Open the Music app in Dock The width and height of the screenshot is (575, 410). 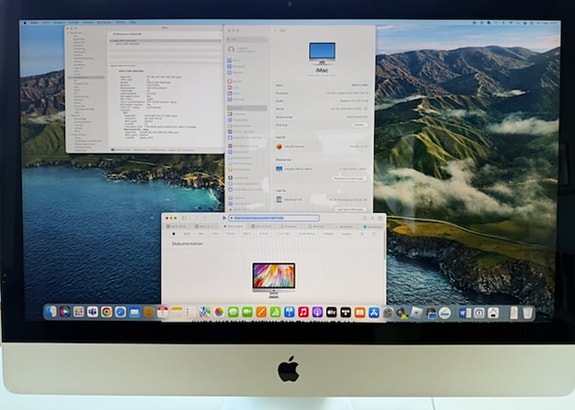click(x=303, y=312)
